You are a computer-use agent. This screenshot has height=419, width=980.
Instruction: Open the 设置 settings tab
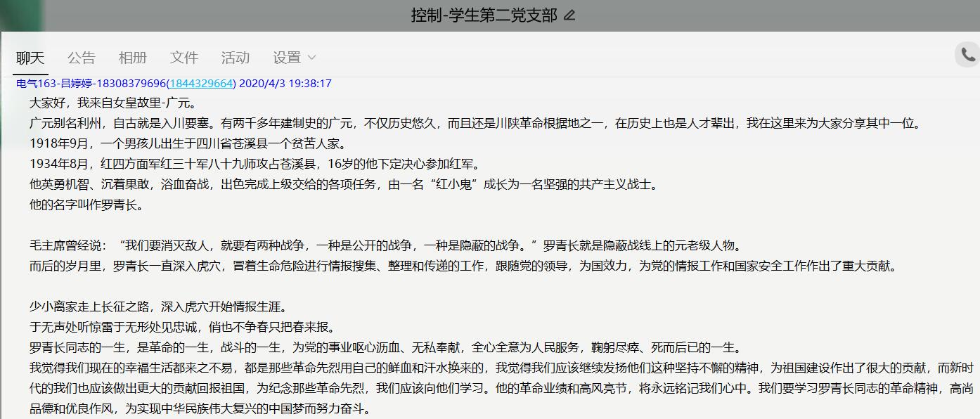[286, 57]
